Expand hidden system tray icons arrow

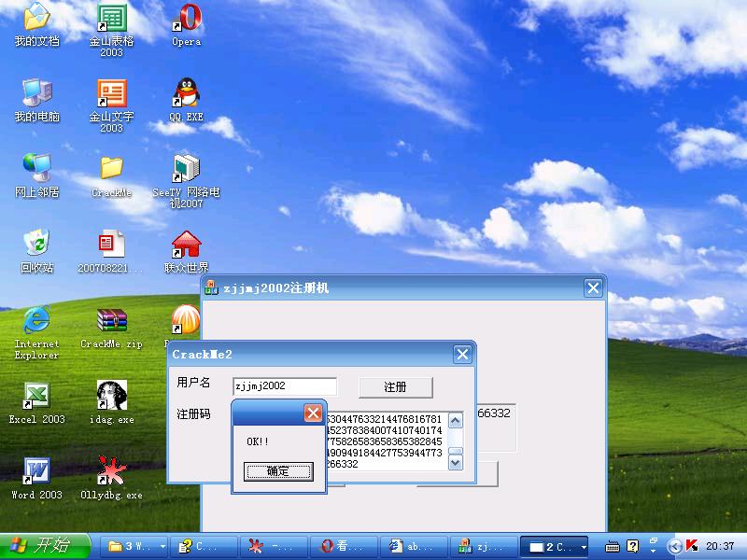coord(673,546)
